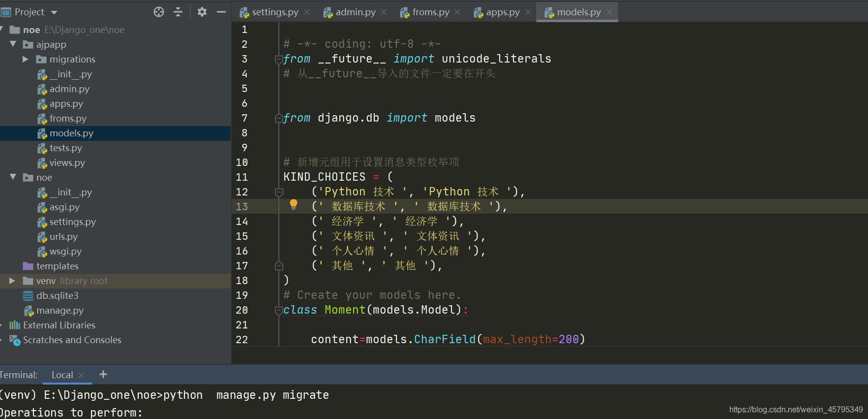
Task: Open settings.py in project tree
Action: (x=67, y=222)
